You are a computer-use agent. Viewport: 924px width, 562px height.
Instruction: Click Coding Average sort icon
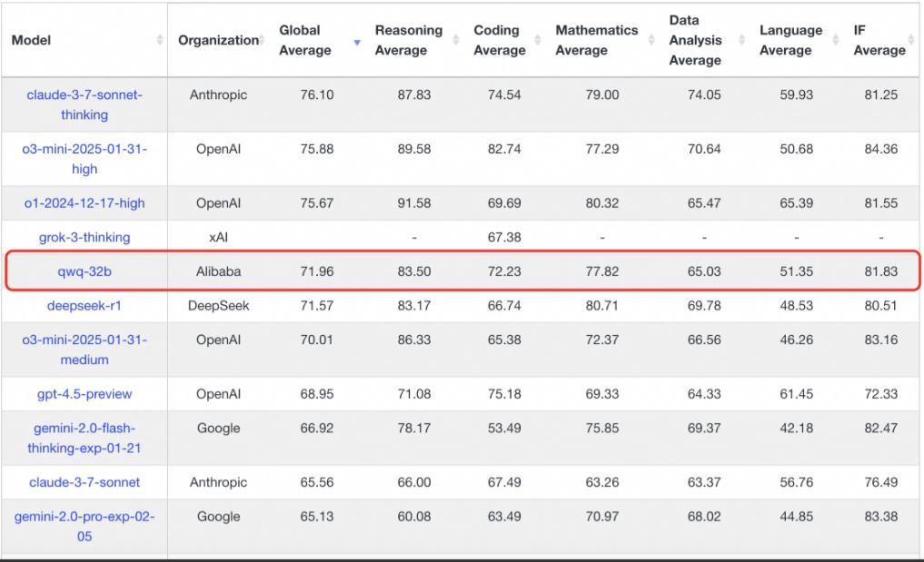pyautogui.click(x=538, y=40)
